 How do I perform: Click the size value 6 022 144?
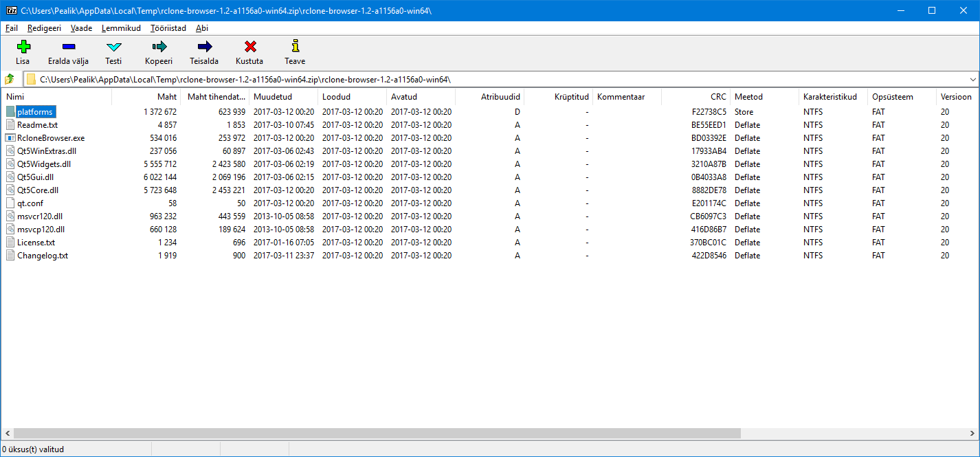161,177
